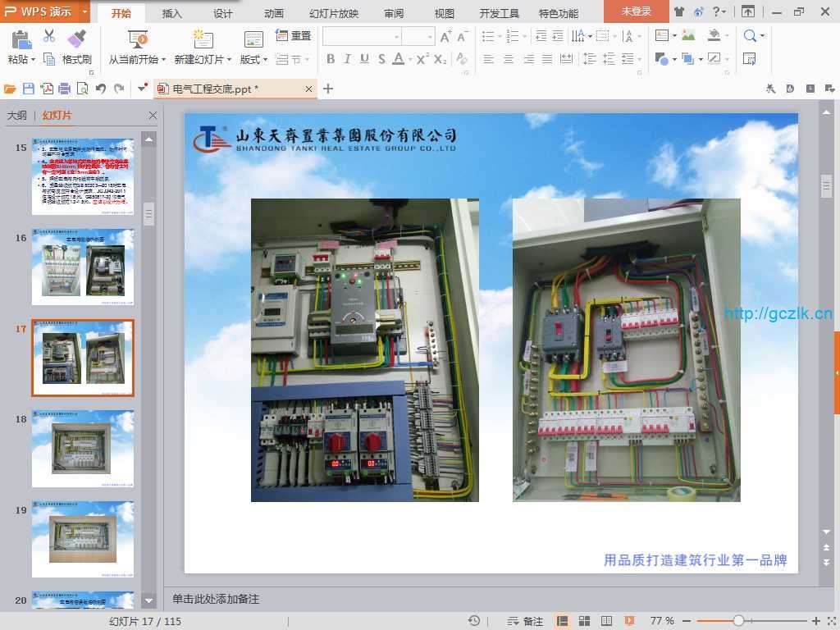Start slideshow from status bar play icon
The image size is (840, 630).
629,621
